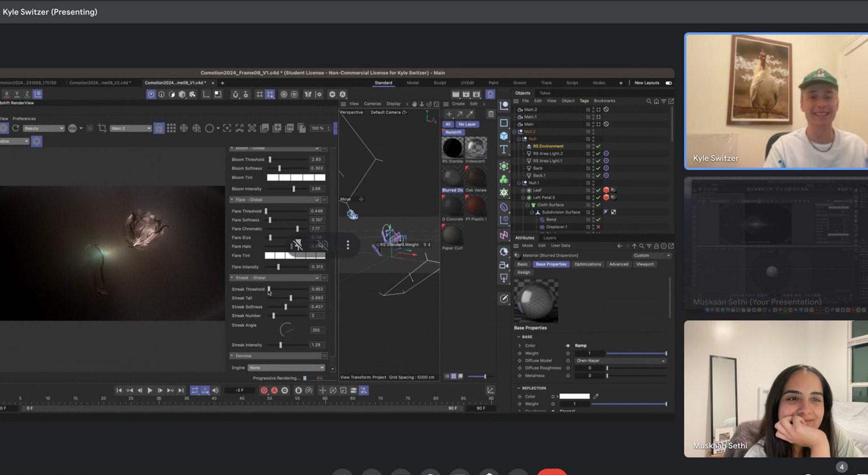Viewport: 868px width, 475px height.
Task: Click the coordinate system toggle next to Z
Action: tap(37, 94)
